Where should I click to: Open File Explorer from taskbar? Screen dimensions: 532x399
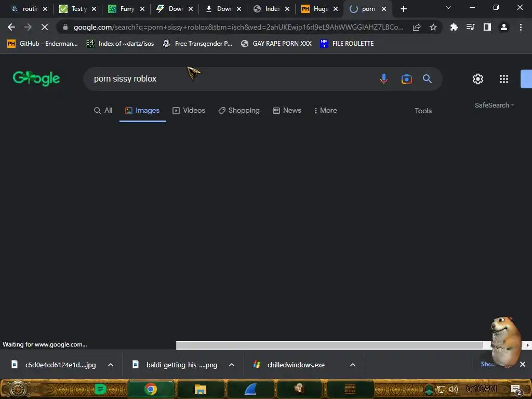(x=201, y=389)
